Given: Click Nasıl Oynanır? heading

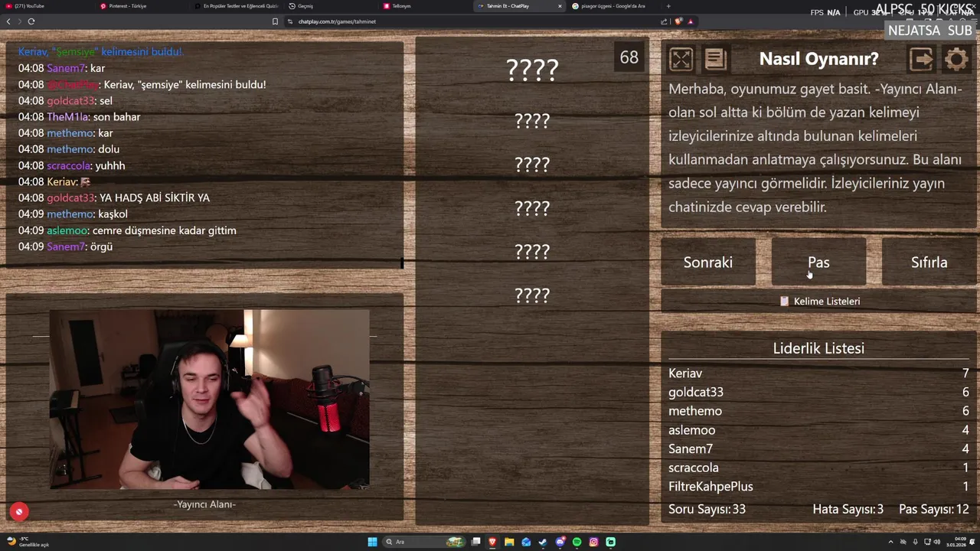Looking at the screenshot, I should pos(818,59).
